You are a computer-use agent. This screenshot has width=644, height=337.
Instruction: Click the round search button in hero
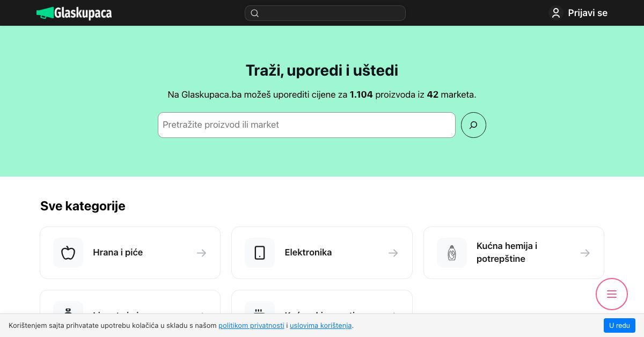[x=473, y=125]
